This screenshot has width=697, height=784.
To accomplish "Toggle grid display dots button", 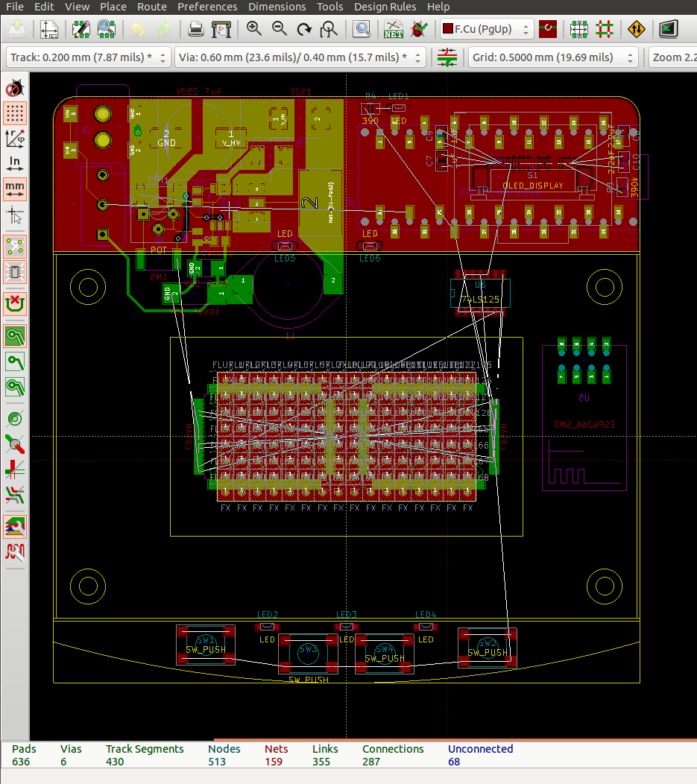I will 15,113.
